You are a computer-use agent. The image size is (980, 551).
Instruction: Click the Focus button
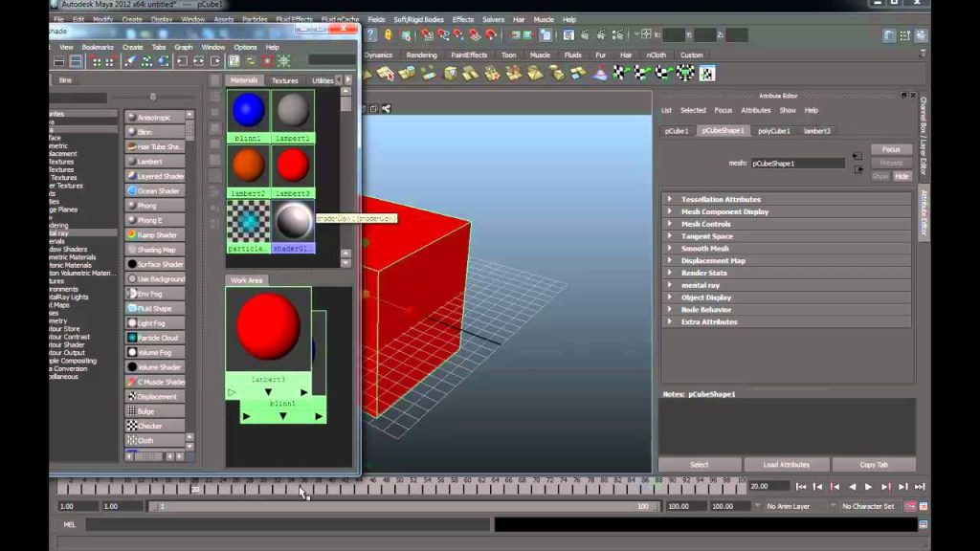coord(891,149)
